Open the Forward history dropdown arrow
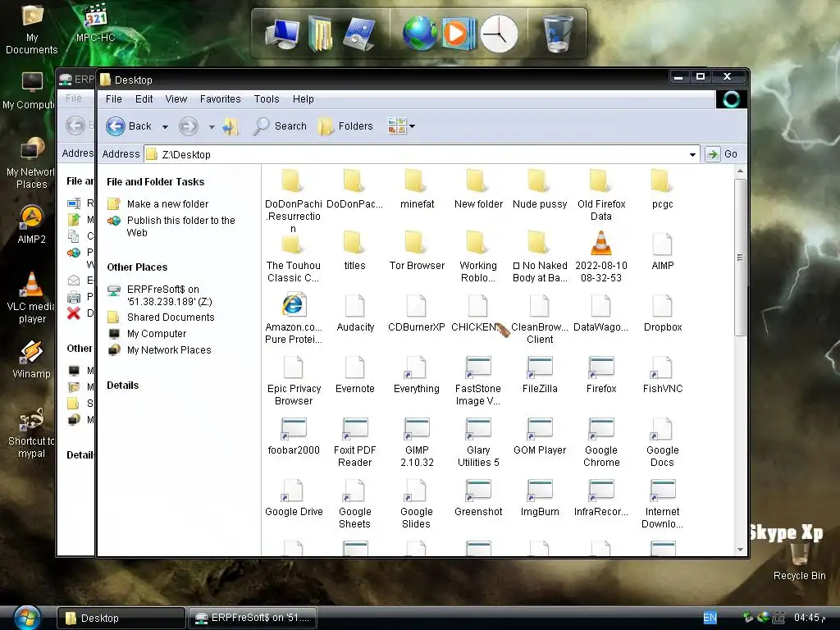This screenshot has height=630, width=840. 212,127
